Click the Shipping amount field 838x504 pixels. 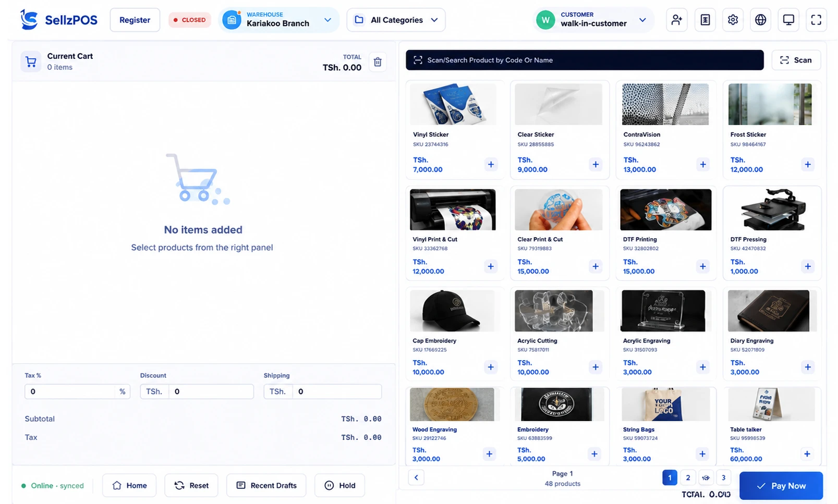[323, 391]
